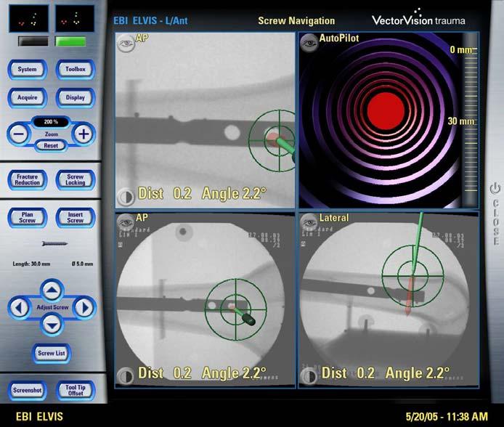Click the Length: 30.0 mm value
Image resolution: width=504 pixels, height=427 pixels.
coord(31,264)
